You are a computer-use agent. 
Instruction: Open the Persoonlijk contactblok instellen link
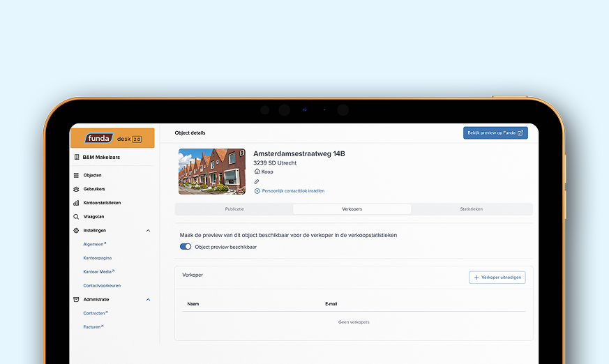point(293,191)
